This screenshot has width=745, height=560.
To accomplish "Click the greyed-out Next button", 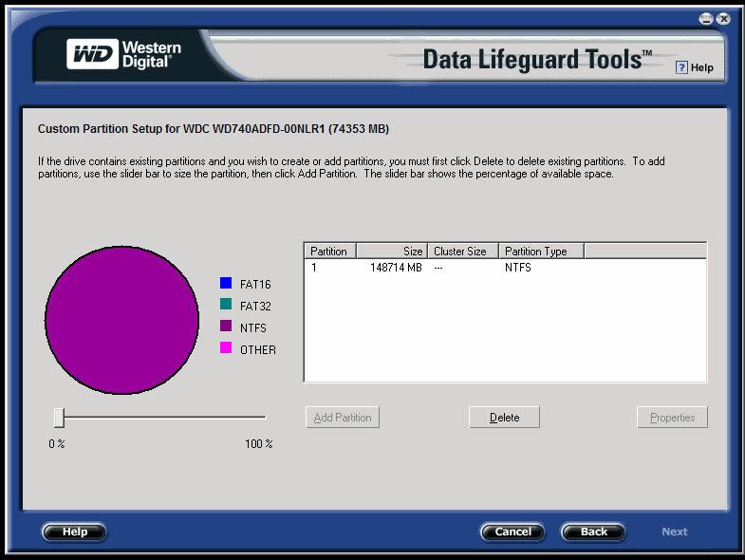I will 675,532.
